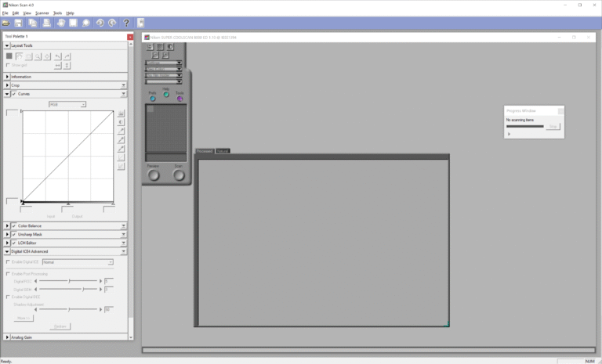Click the Save disk icon in toolbar
The width and height of the screenshot is (602, 364).
[19, 23]
